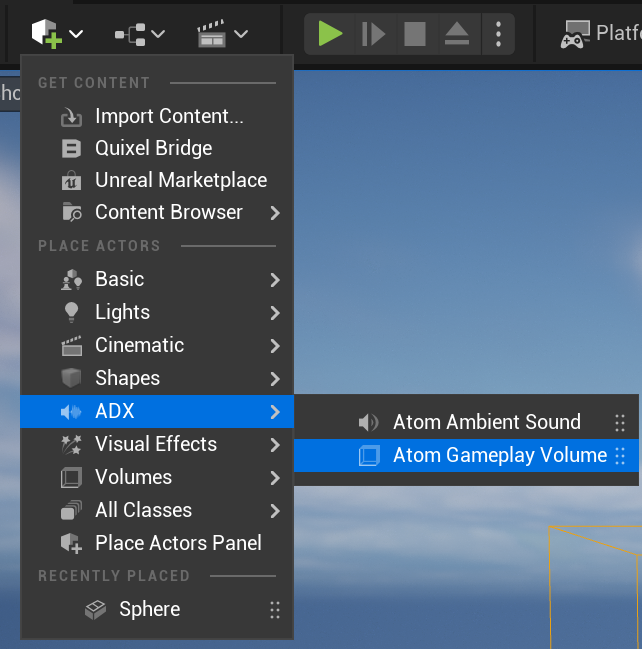Click the drag handle beside Atom Gameplay Volume
This screenshot has width=642, height=649.
[x=620, y=456]
